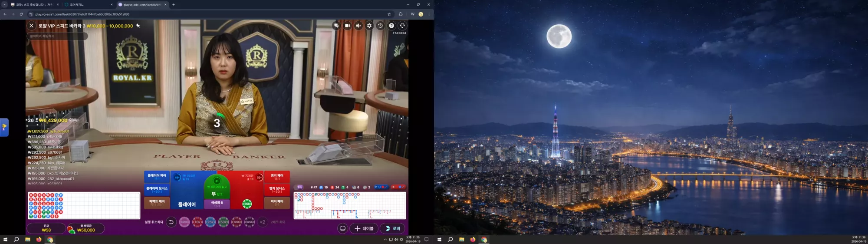Bet on 뱅커 페어 11:1
The height and width of the screenshot is (244, 868).
pos(277,177)
